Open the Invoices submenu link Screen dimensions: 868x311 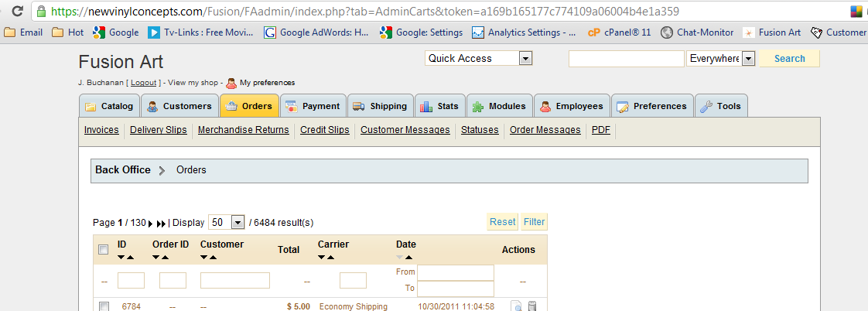click(101, 130)
